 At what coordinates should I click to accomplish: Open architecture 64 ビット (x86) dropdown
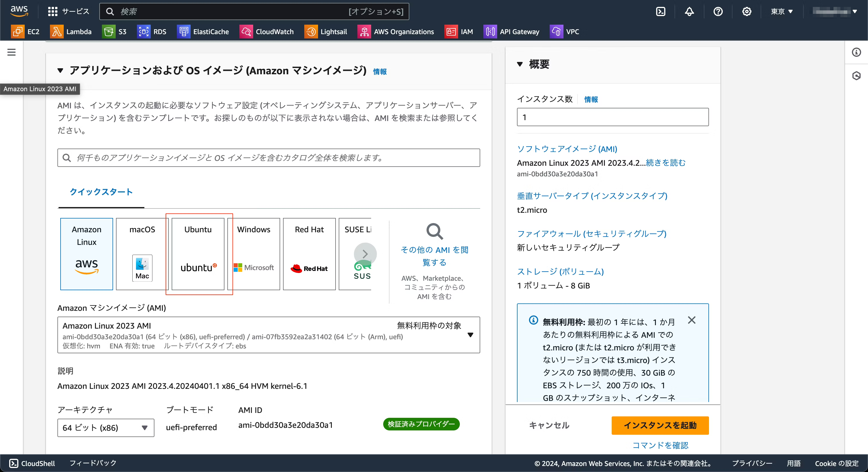point(105,428)
